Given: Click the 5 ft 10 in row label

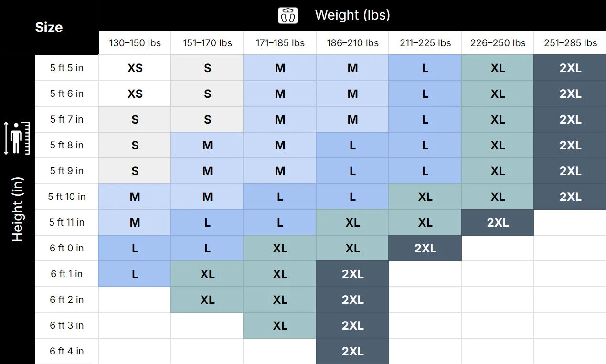Looking at the screenshot, I should [67, 197].
